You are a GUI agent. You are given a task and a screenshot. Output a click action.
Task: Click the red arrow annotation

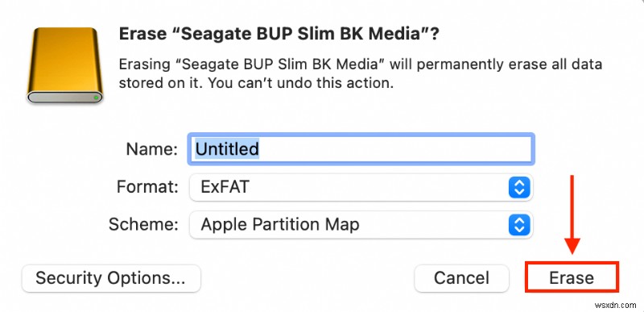pyautogui.click(x=572, y=215)
